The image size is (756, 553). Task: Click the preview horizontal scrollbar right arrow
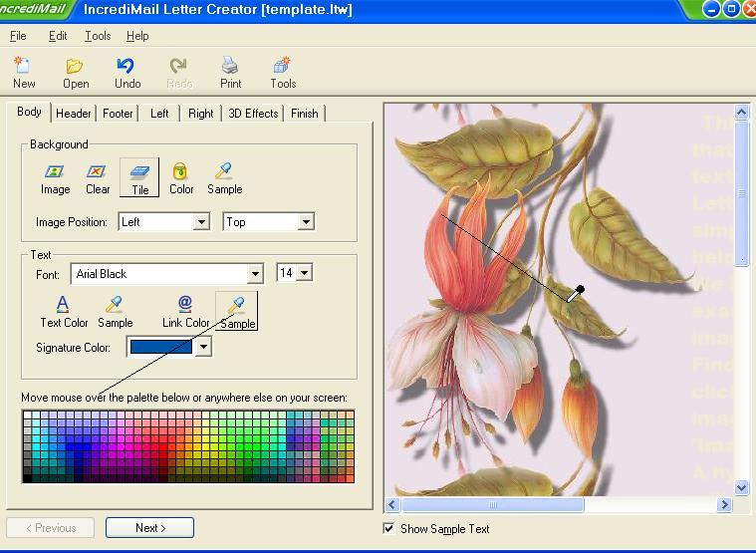coord(724,505)
